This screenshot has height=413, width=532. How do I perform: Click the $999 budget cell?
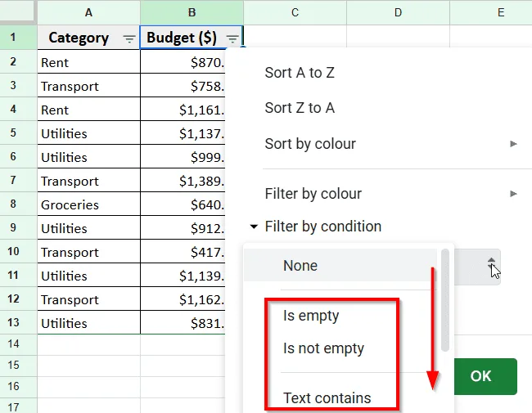(183, 157)
